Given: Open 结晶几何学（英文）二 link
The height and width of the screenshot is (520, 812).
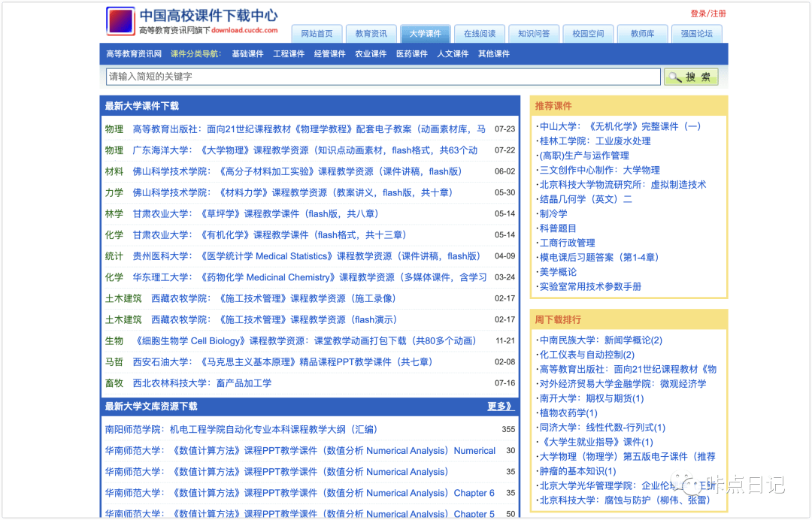Looking at the screenshot, I should [x=586, y=199].
